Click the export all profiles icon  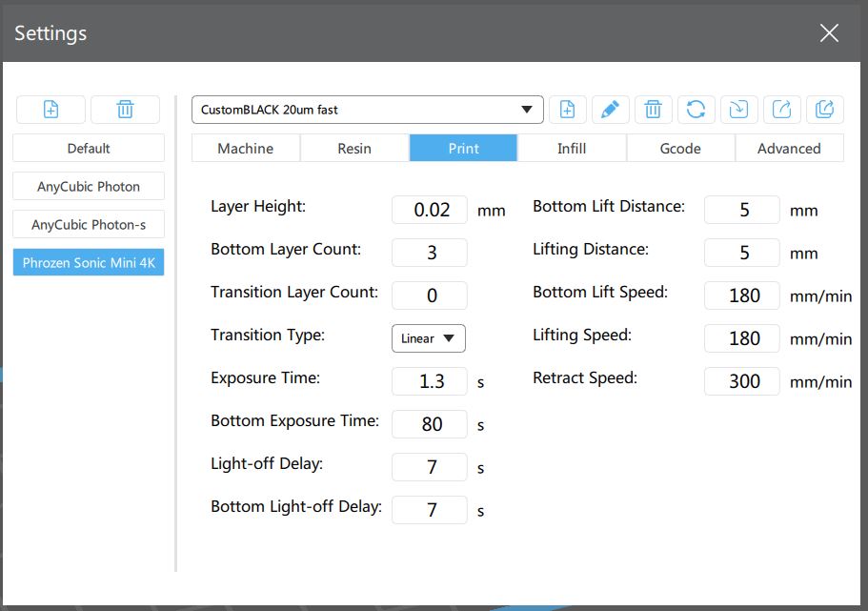[x=824, y=110]
